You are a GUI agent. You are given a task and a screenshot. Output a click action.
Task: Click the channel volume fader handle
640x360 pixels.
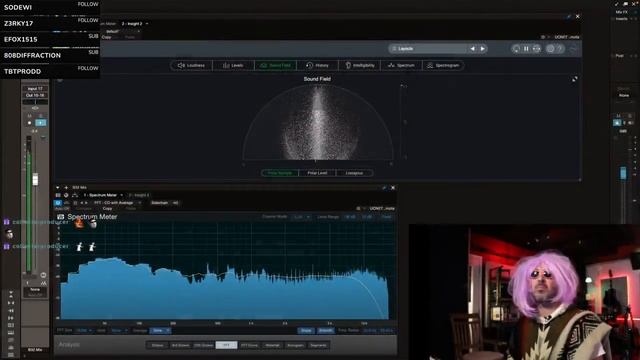coord(36,179)
